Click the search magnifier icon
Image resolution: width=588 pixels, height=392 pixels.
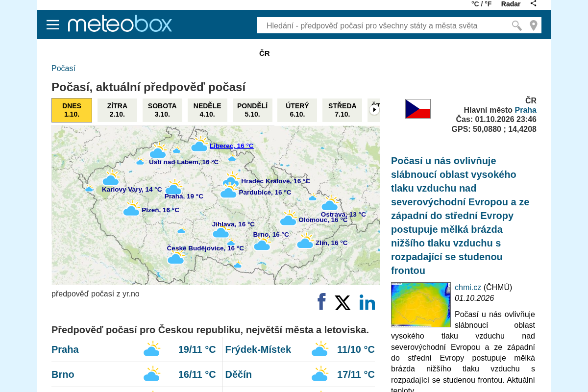coord(516,25)
